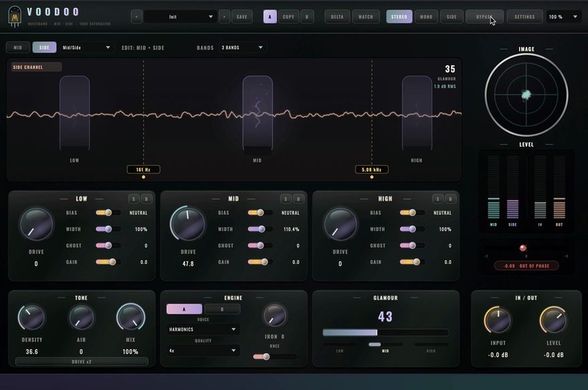Click the AIR knob
588x390 pixels.
tap(81, 317)
